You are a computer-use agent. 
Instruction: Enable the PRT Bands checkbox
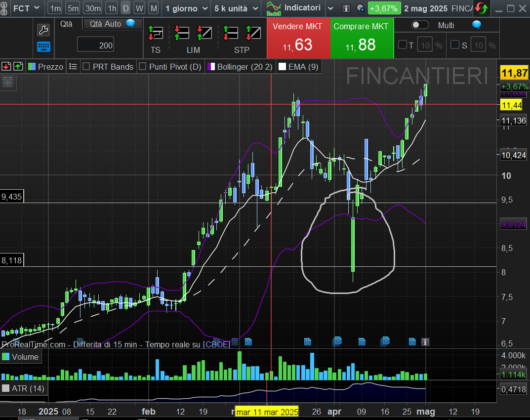tap(86, 66)
